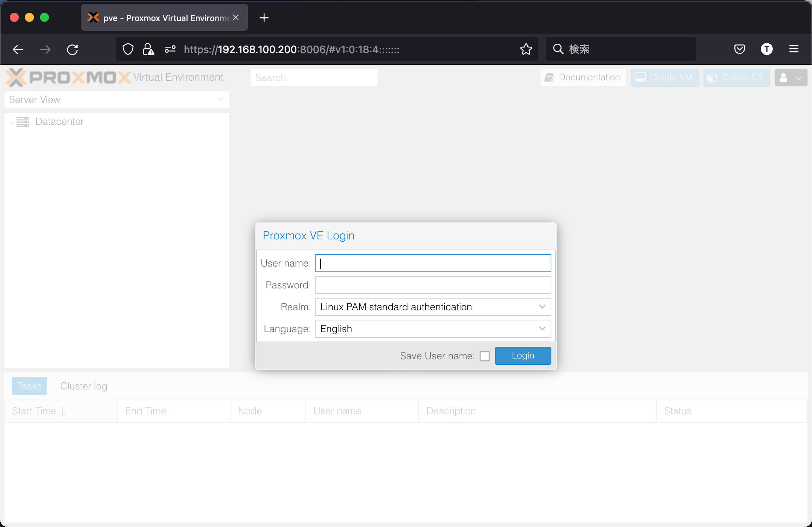
Task: Switch to the Tasks tab
Action: pos(29,386)
